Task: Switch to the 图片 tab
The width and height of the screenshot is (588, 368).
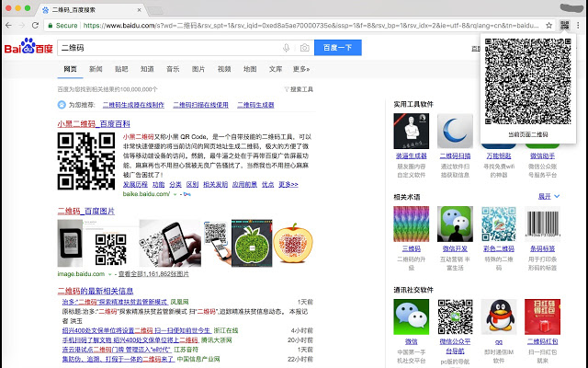Action: (x=198, y=69)
